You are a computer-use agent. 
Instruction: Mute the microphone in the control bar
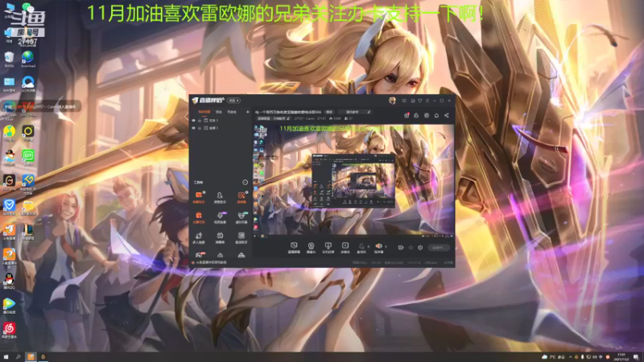coord(361,247)
